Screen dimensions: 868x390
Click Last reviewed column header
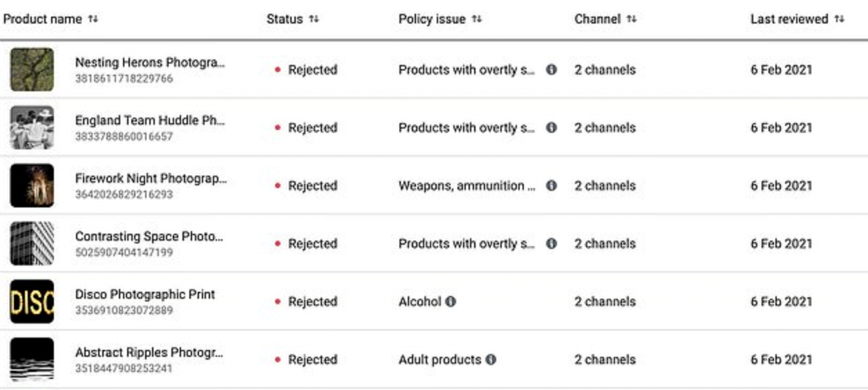[789, 19]
